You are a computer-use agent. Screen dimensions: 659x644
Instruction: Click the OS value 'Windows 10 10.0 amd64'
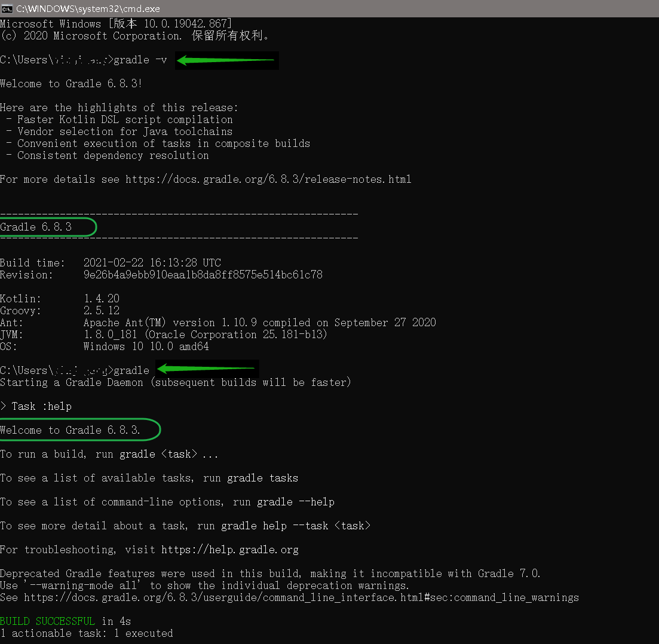(146, 346)
